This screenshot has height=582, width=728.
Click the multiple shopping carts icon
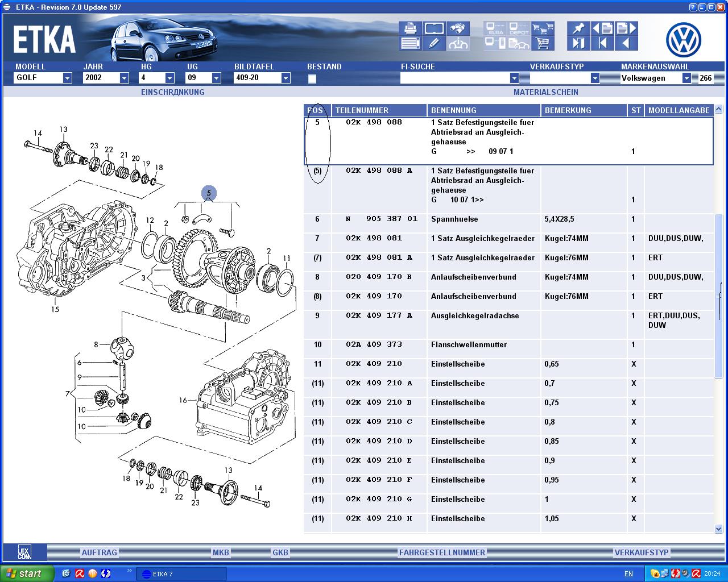(x=543, y=28)
